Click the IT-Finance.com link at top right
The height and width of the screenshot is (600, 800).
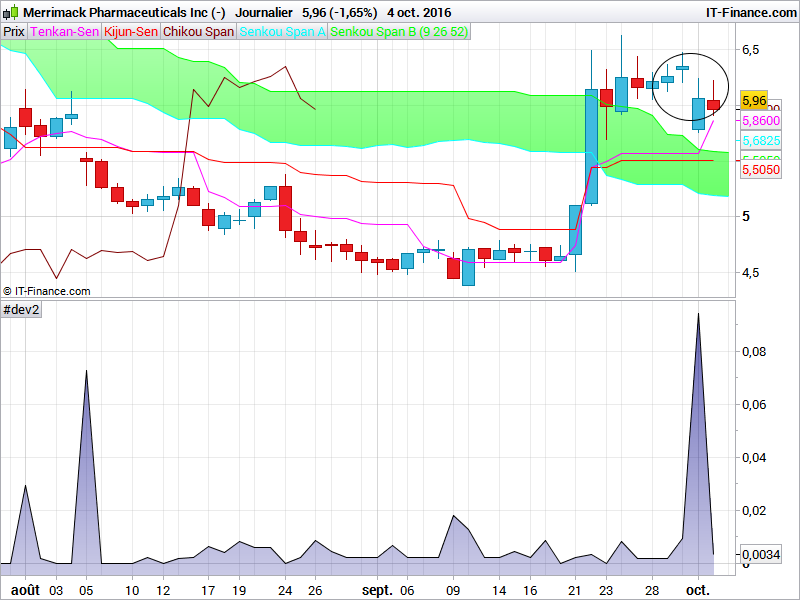pos(751,12)
